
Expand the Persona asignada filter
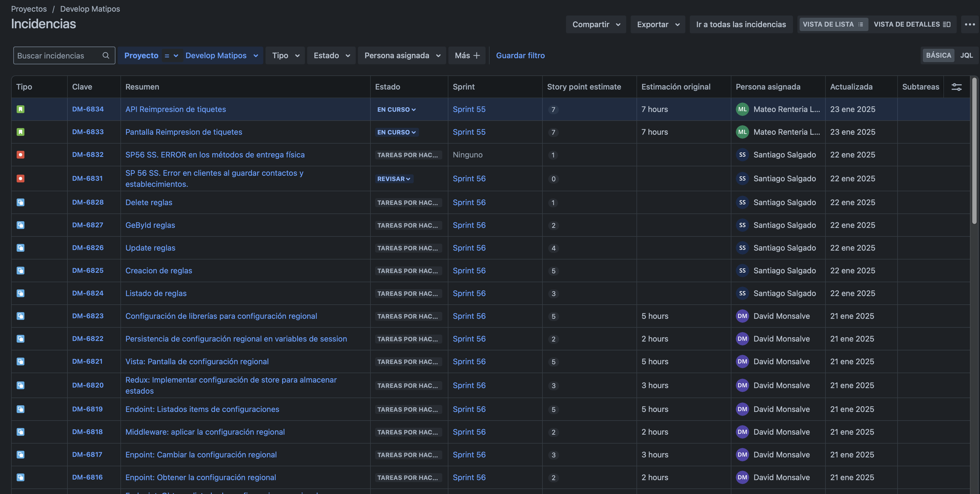[402, 55]
